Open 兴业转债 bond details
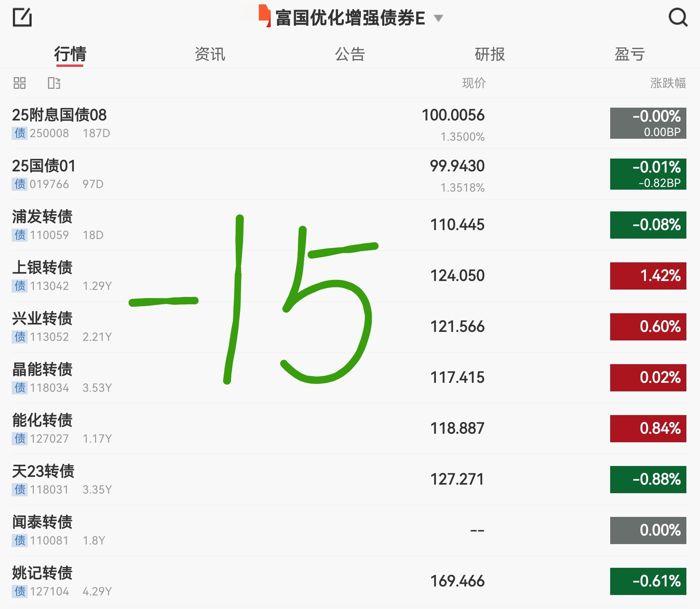This screenshot has width=700, height=609. (x=350, y=327)
